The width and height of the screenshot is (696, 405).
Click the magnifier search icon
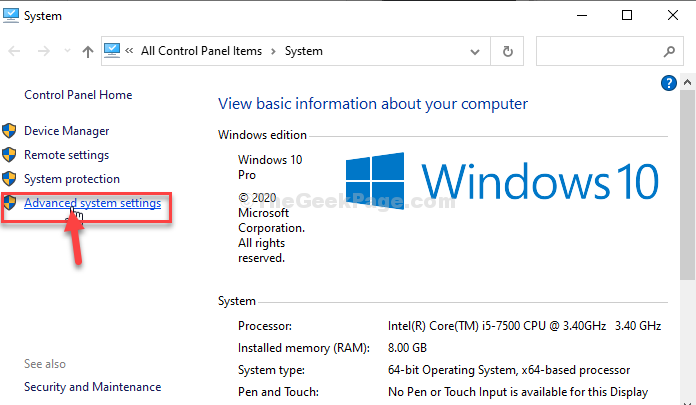[x=669, y=52]
